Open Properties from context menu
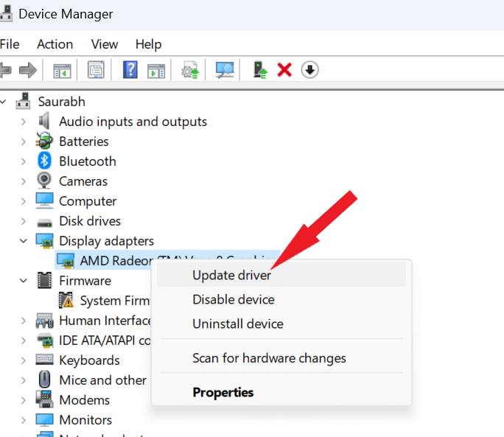The image size is (504, 437). tap(281, 392)
